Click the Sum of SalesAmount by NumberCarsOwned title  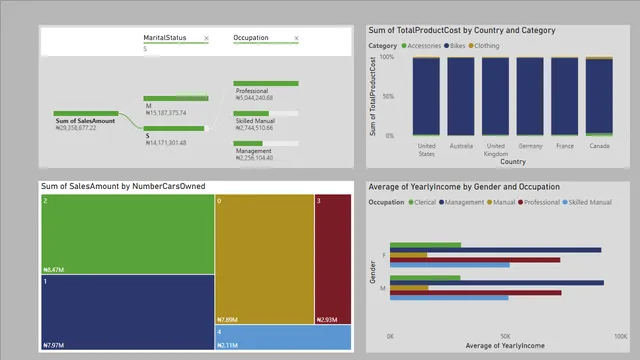[x=123, y=186]
